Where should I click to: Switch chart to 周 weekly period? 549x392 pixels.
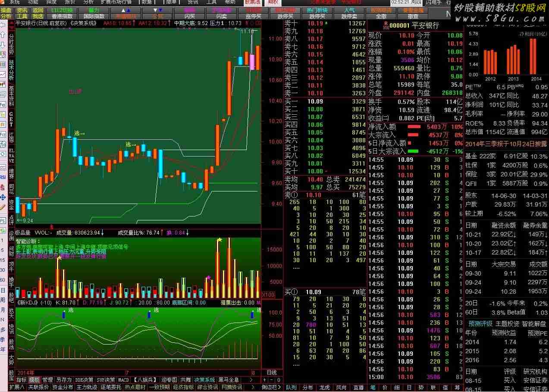[3, 300]
